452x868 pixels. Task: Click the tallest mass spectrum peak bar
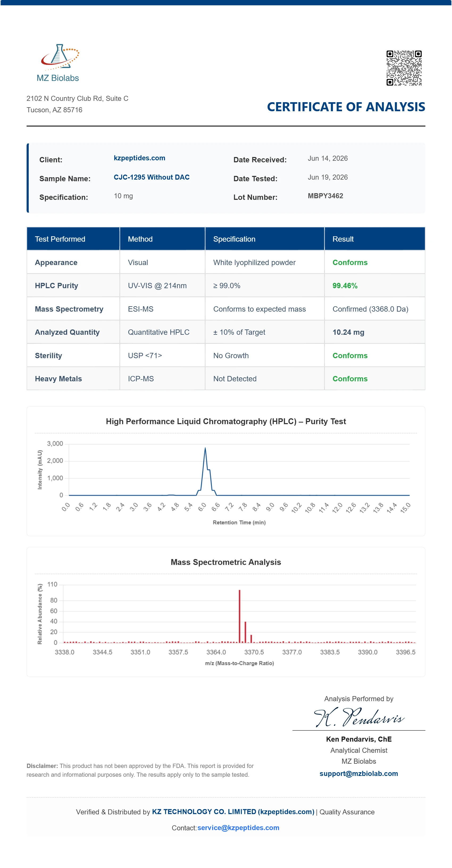pos(240,616)
